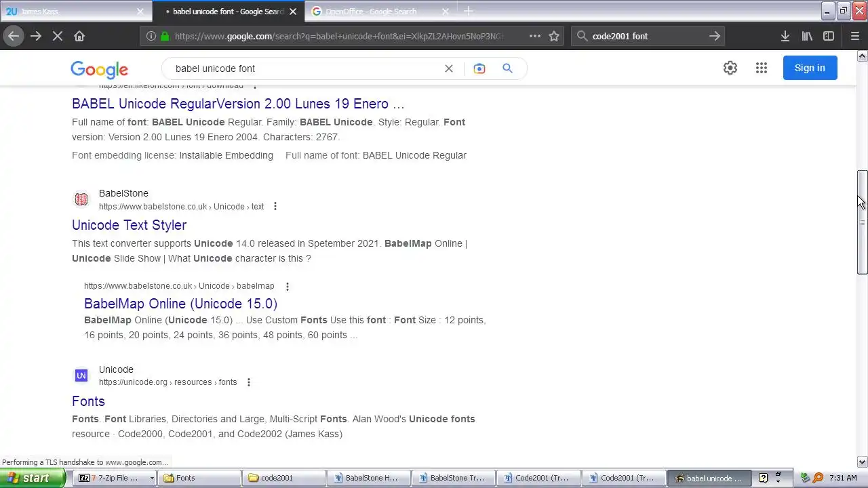Click the Google logo
Screen dimensions: 868x488
pyautogui.click(x=99, y=69)
